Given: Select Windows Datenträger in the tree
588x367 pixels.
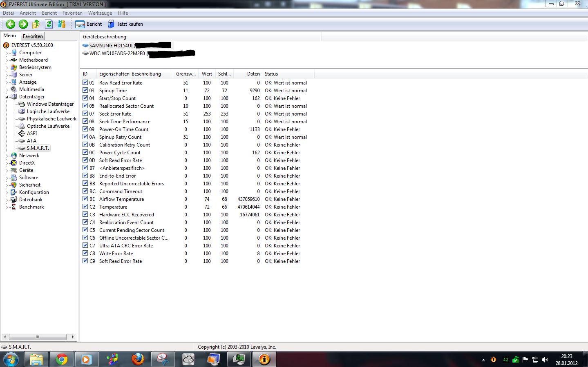Looking at the screenshot, I should [x=50, y=104].
